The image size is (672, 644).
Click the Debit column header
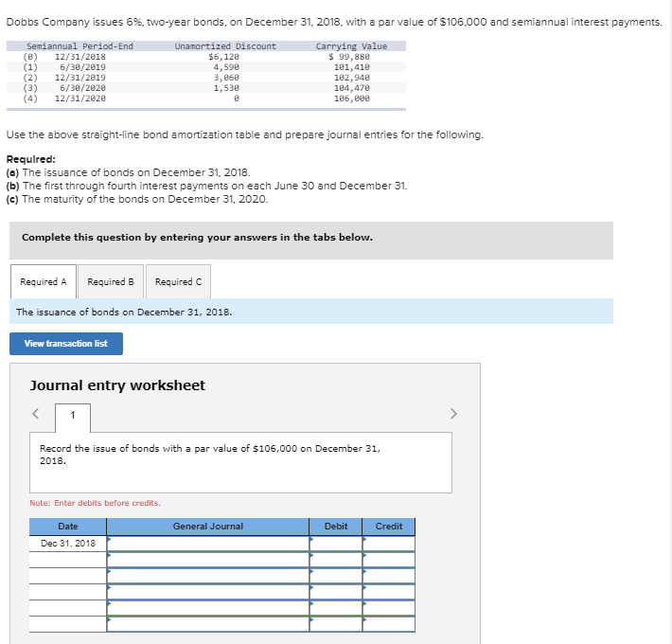(336, 526)
